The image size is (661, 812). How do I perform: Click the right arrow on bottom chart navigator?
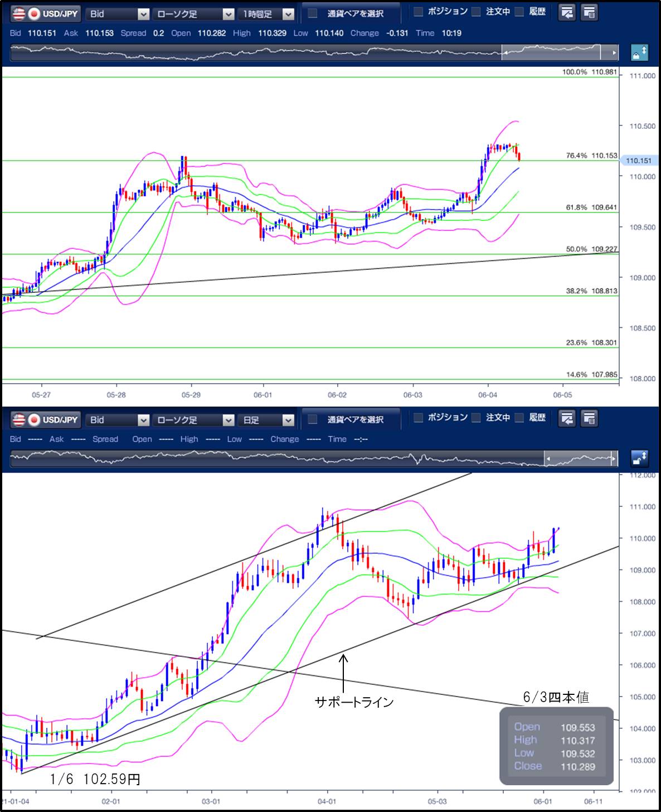[x=614, y=459]
